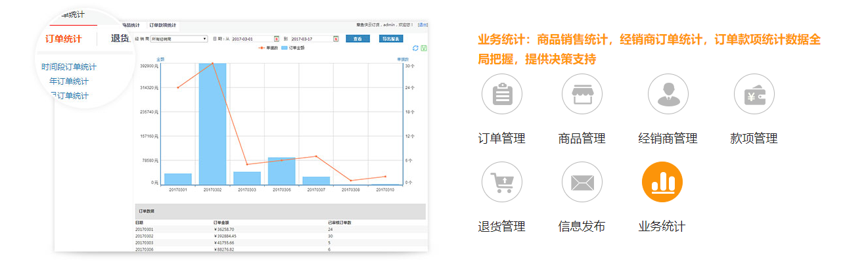The image size is (868, 264).
Task: Open the 信息发布 envelope icon
Action: coord(582,182)
